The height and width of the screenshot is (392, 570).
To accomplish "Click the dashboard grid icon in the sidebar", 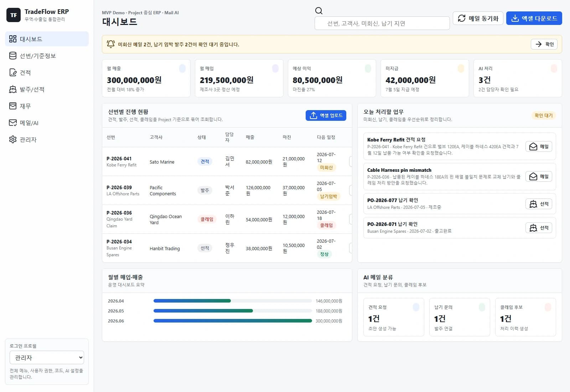I will coord(13,39).
